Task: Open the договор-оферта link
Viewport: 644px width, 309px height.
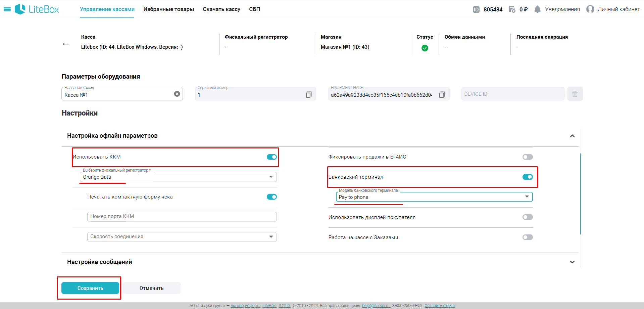Action: coord(246,306)
